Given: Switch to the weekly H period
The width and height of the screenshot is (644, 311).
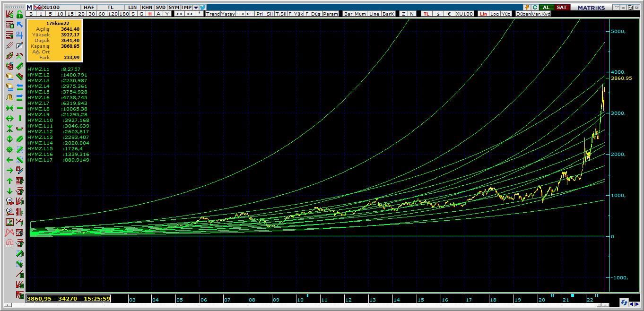Looking at the screenshot, I should click(x=149, y=14).
